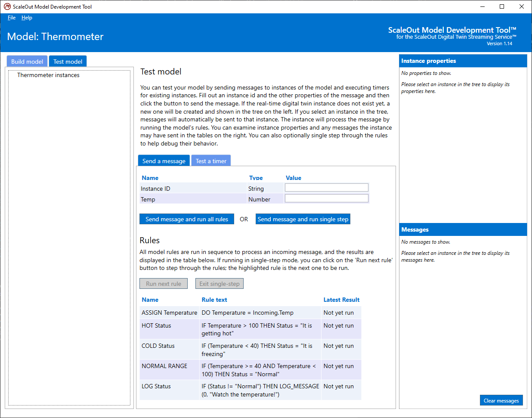Click the Temp row label

148,199
